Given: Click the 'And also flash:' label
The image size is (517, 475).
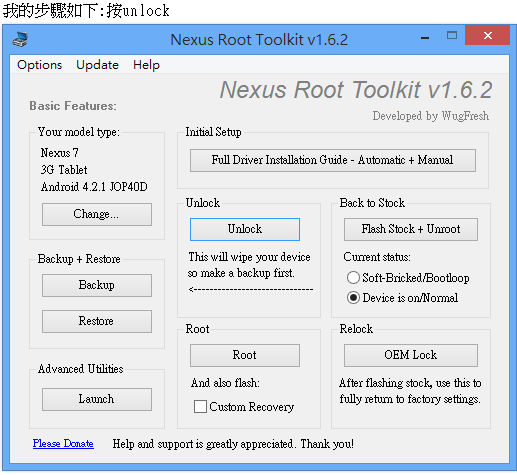Looking at the screenshot, I should point(225,383).
